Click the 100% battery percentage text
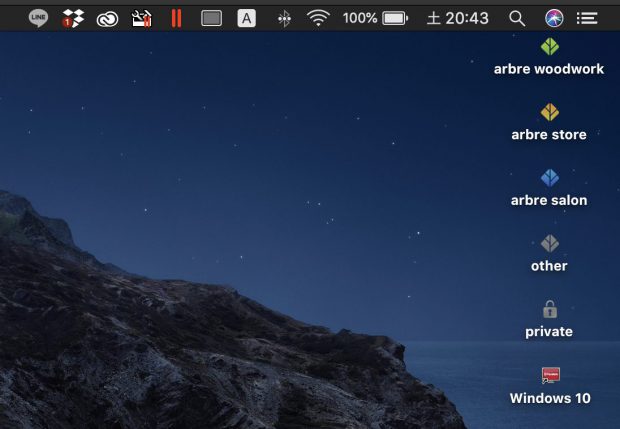The width and height of the screenshot is (620, 429). [360, 18]
